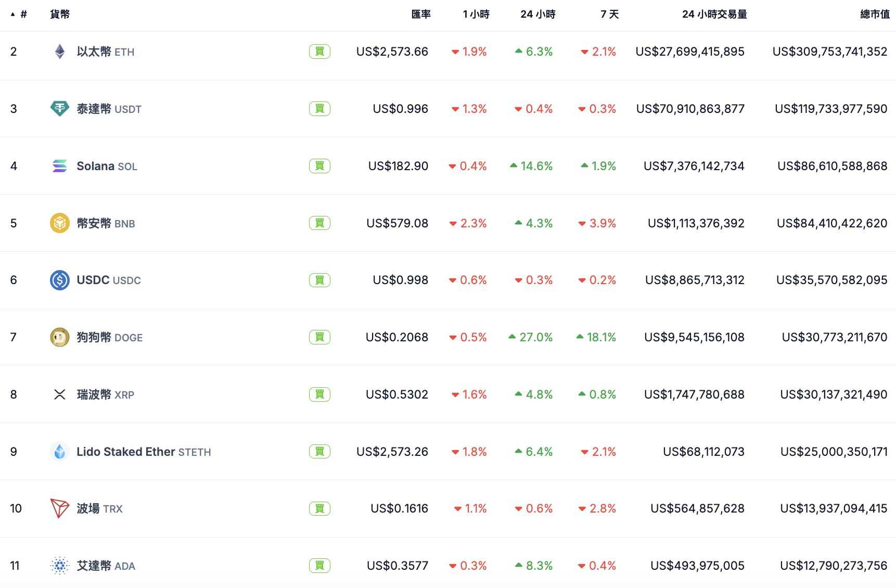Click STETH price US$2,573.26
The width and height of the screenshot is (896, 588).
(x=392, y=452)
